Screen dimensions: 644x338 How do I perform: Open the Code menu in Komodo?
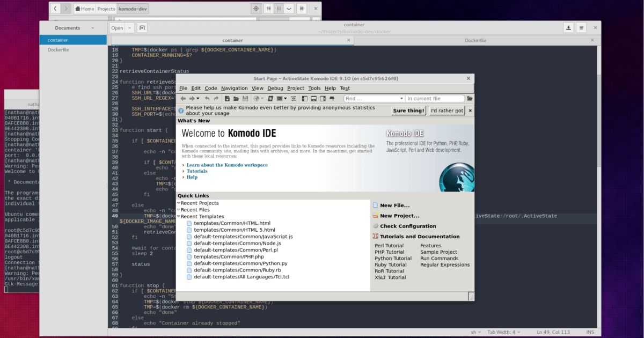(x=211, y=88)
